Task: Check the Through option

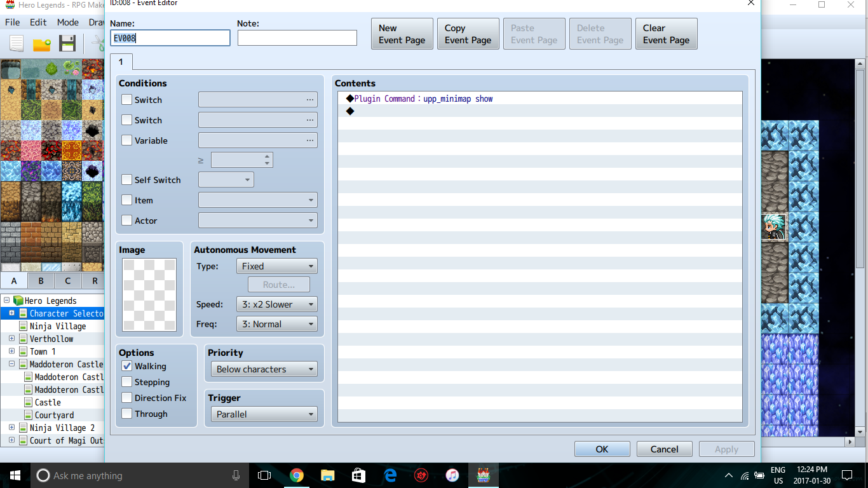Action: [x=127, y=414]
